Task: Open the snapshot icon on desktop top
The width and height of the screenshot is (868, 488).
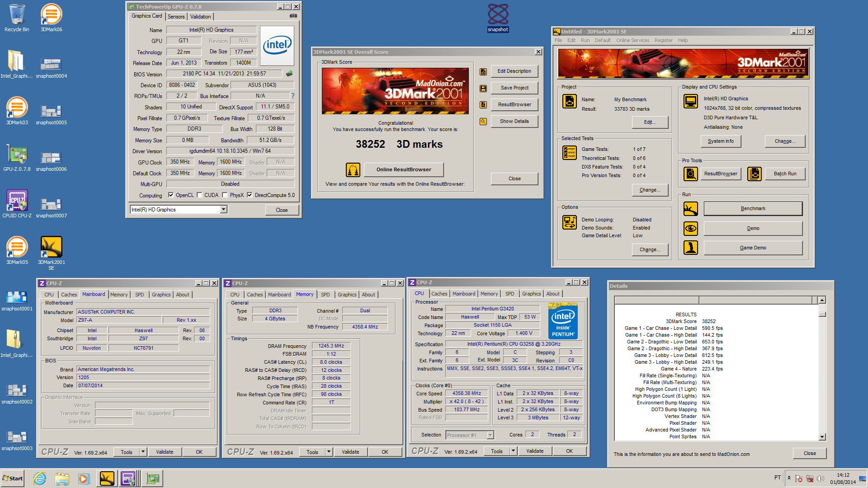Action: click(498, 18)
